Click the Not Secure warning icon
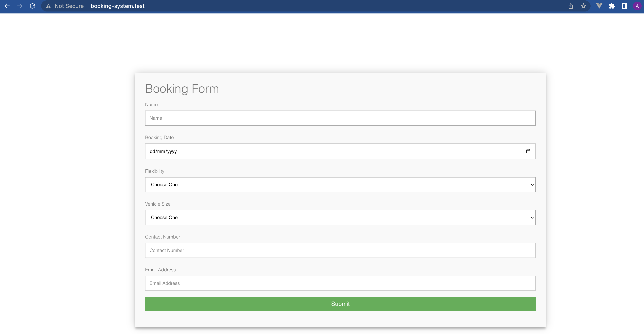 tap(48, 6)
